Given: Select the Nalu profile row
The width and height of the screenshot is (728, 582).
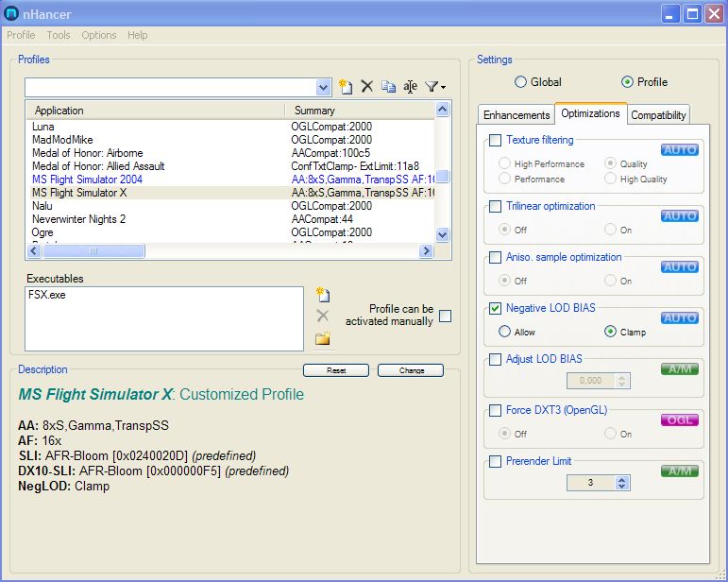Looking at the screenshot, I should point(230,206).
